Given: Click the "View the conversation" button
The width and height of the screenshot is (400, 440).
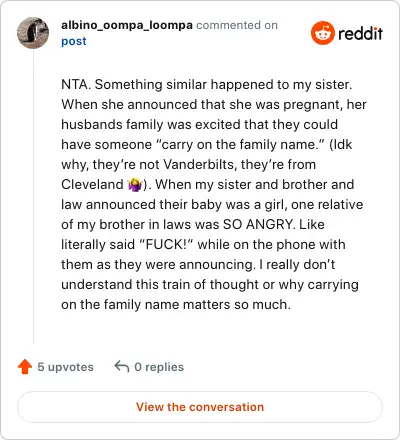Looking at the screenshot, I should (x=200, y=407).
